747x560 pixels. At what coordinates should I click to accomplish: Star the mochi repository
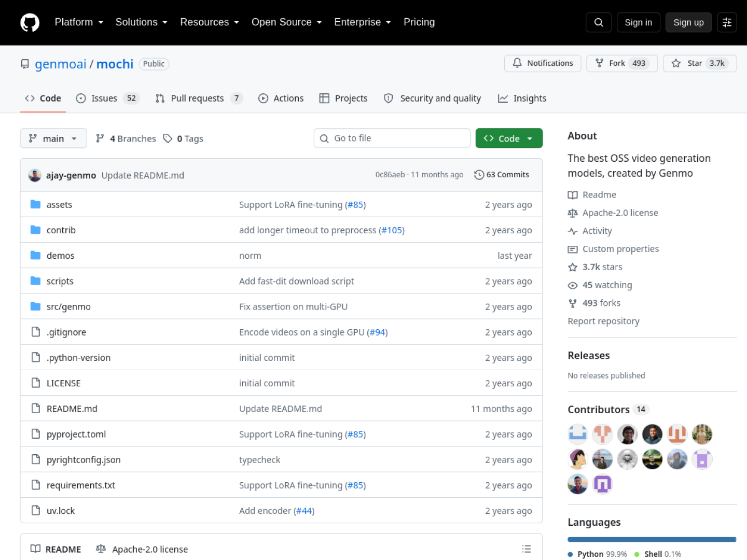pyautogui.click(x=700, y=63)
